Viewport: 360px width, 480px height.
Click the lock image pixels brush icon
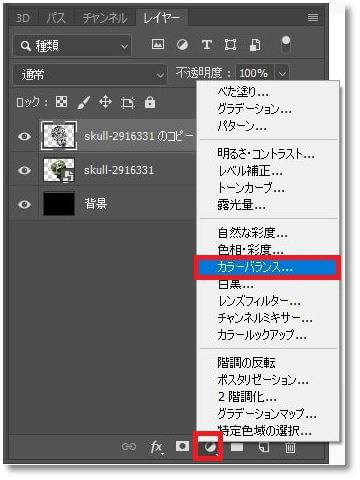(x=83, y=102)
